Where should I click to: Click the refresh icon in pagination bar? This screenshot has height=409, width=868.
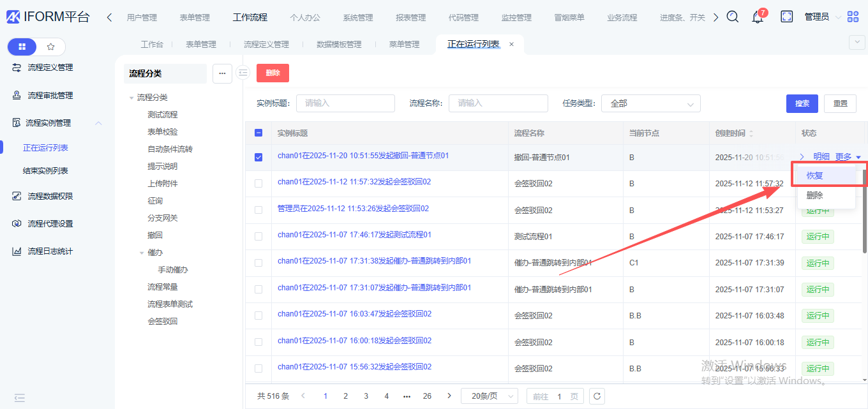click(x=597, y=396)
